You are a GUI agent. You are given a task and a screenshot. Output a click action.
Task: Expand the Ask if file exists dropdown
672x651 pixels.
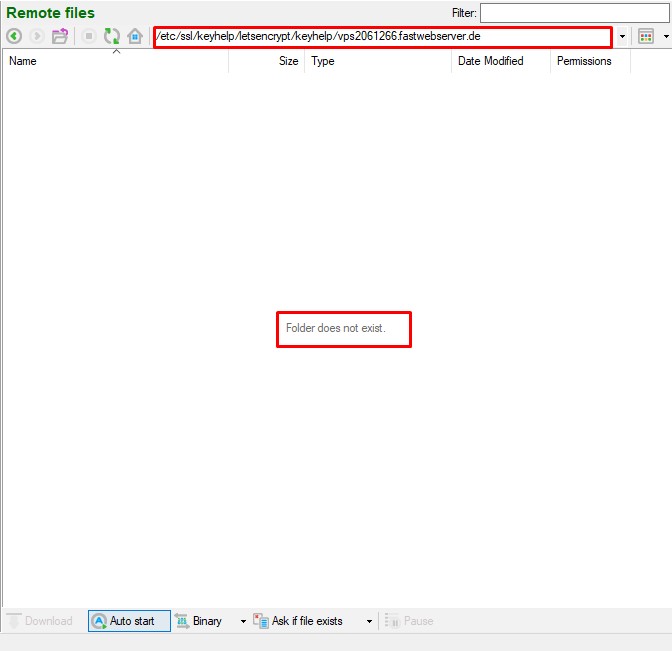pos(369,621)
